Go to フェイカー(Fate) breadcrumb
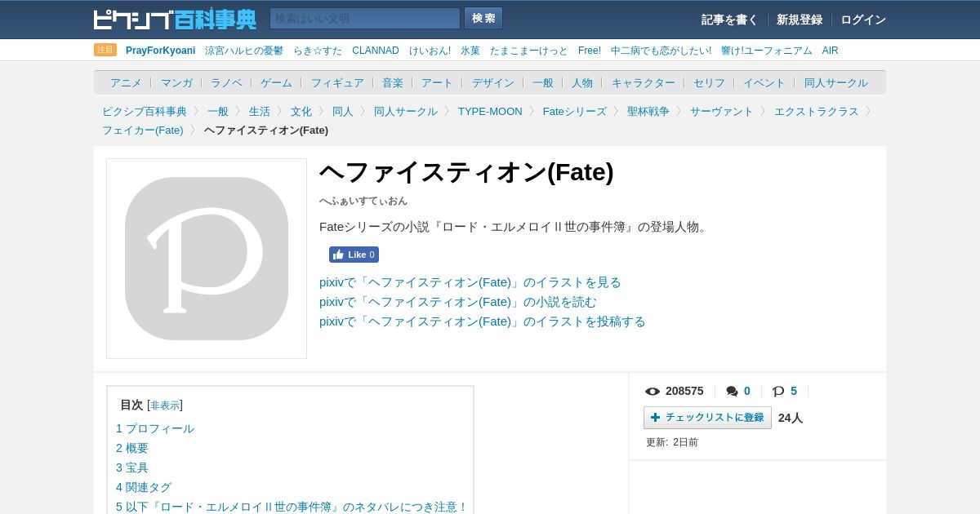The width and height of the screenshot is (980, 514). [143, 130]
